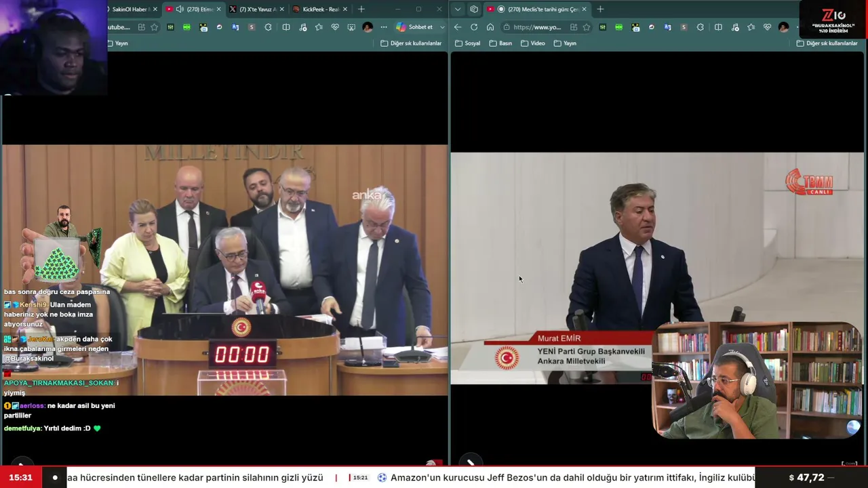Open the S extension in right window
868x488 pixels.
tap(684, 27)
